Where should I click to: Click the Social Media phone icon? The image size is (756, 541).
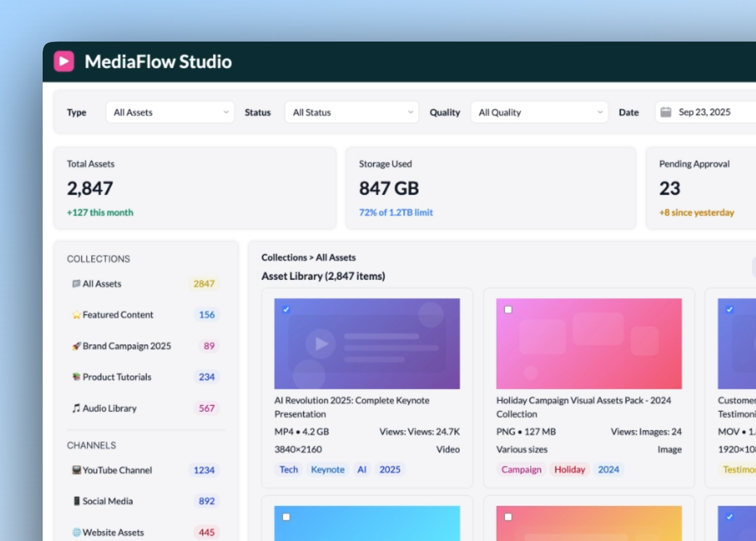[76, 501]
